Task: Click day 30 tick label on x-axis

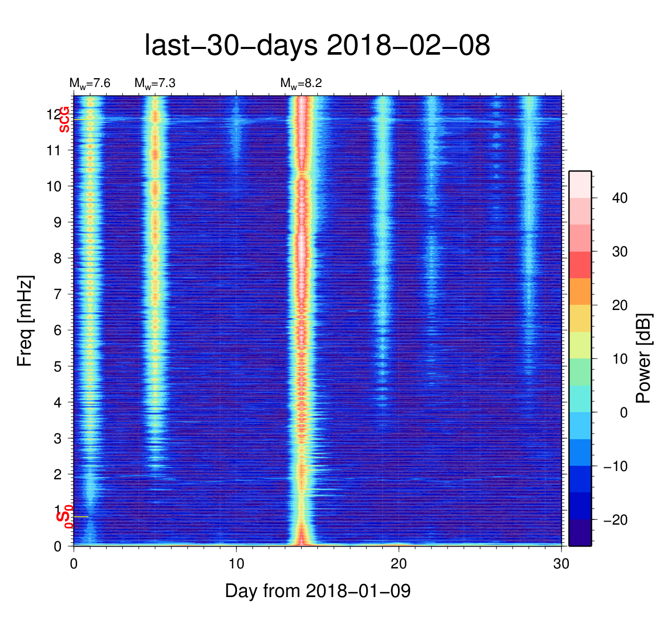Action: (x=561, y=564)
